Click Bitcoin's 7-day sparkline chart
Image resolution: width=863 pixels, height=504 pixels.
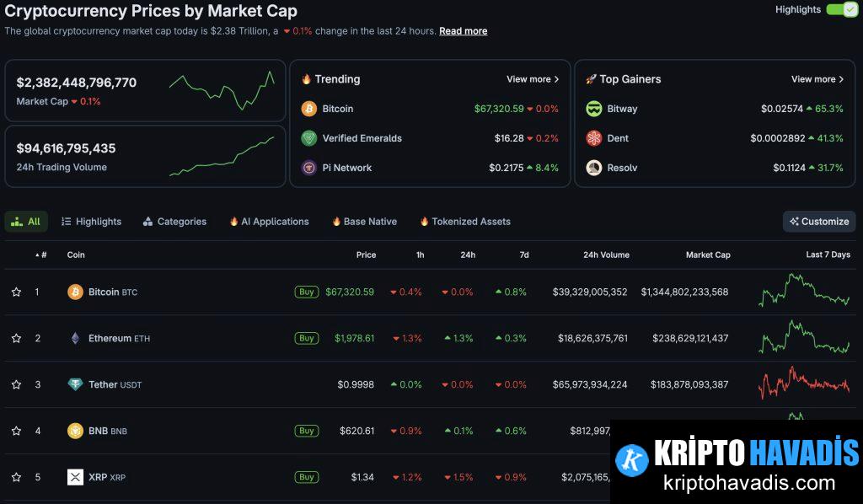tap(802, 292)
